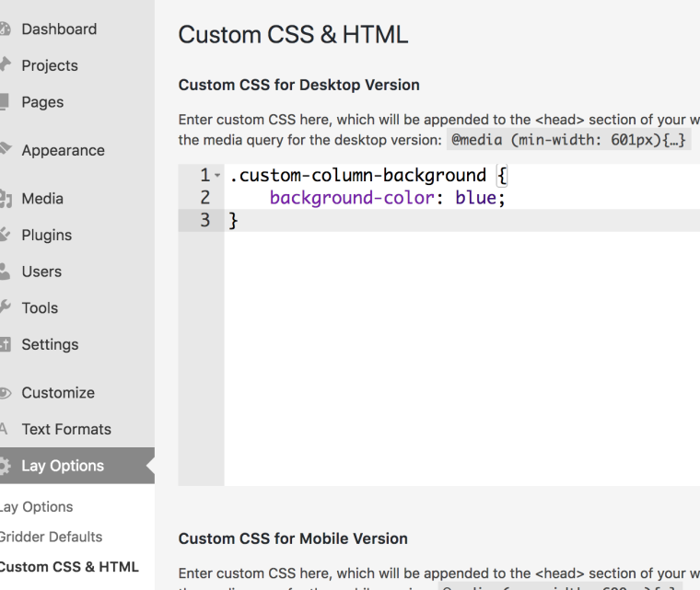Click the Tools wrench icon
Image resolution: width=700 pixels, height=590 pixels.
coord(5,308)
